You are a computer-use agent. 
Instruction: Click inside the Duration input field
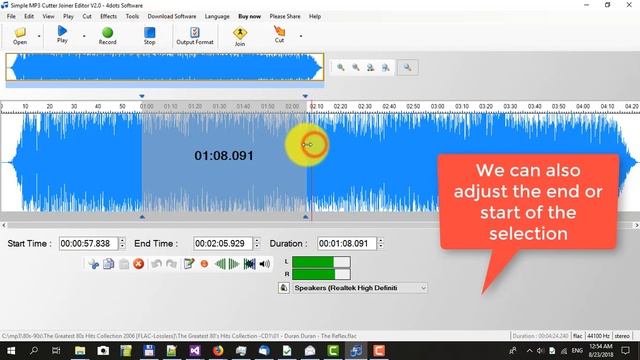pos(347,244)
